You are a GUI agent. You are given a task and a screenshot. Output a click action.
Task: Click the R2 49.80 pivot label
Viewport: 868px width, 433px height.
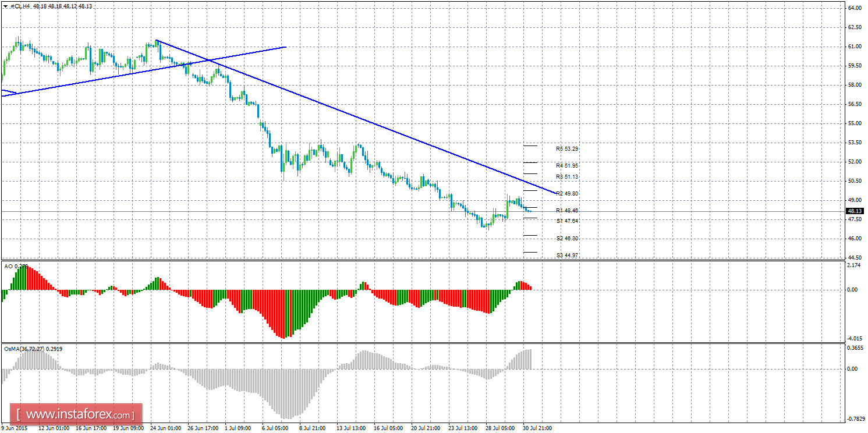click(x=567, y=194)
